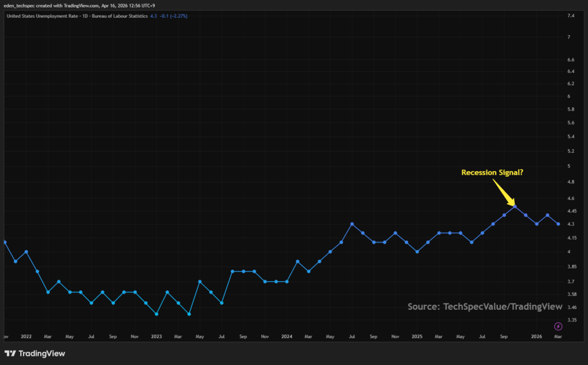Click the purple lightning bolt icon
Viewport: 588px width, 365px height.
point(558,326)
